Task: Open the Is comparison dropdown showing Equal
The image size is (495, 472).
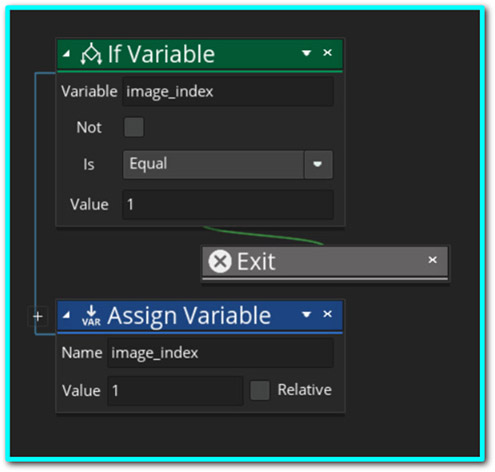Action: (x=228, y=164)
